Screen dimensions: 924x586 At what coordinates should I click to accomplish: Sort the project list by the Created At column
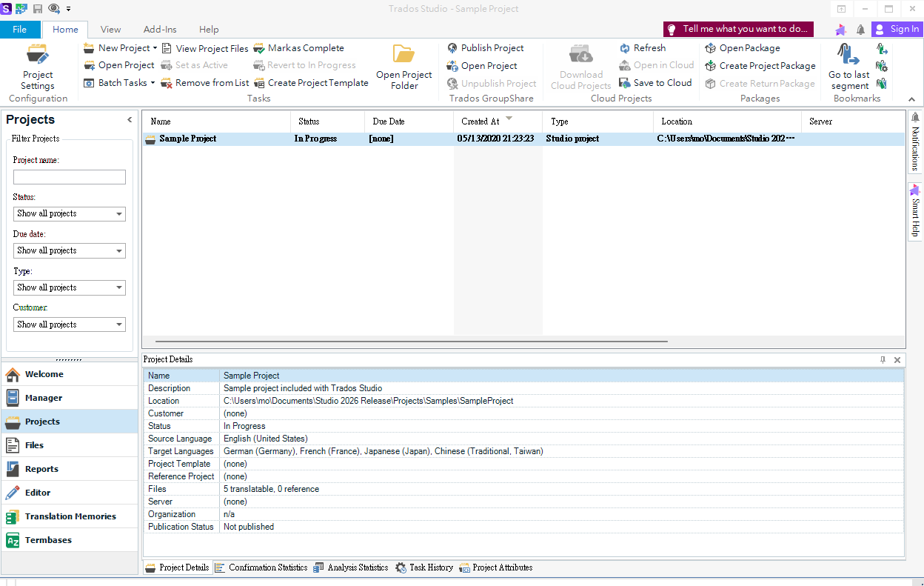pos(498,121)
